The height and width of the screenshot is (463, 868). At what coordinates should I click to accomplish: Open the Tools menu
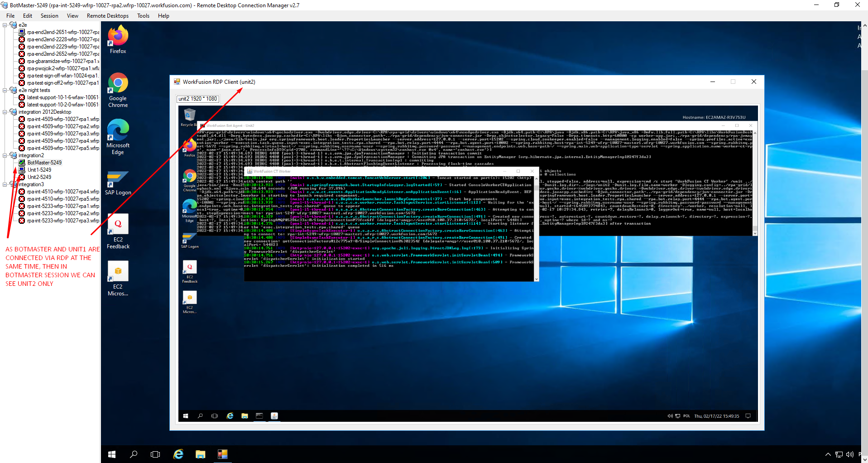point(143,16)
